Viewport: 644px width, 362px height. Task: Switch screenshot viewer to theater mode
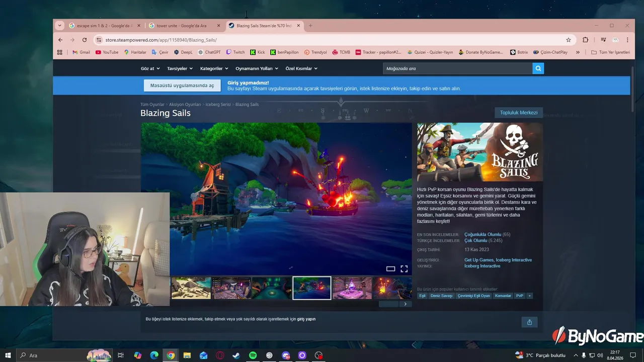point(390,269)
